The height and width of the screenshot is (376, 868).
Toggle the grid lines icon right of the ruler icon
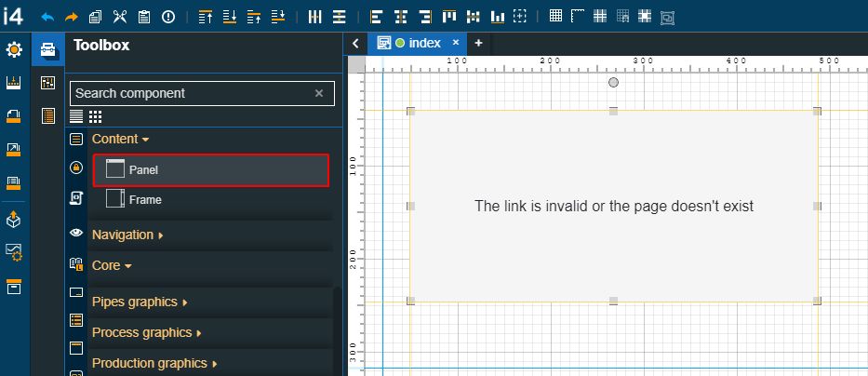[x=600, y=16]
